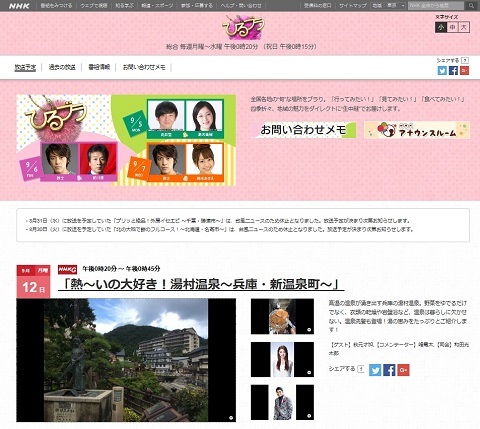
Task: Open the woman's portrait thumbnail
Action: [282, 359]
